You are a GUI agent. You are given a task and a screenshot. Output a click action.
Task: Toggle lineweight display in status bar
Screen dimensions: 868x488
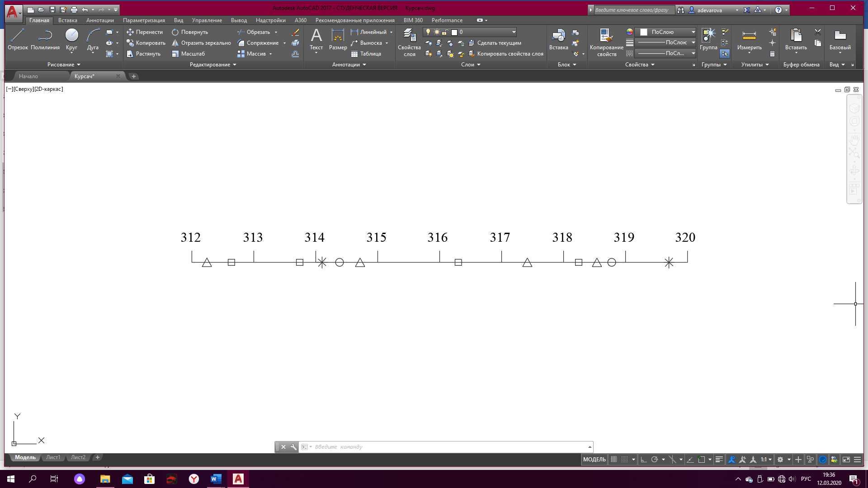click(719, 460)
